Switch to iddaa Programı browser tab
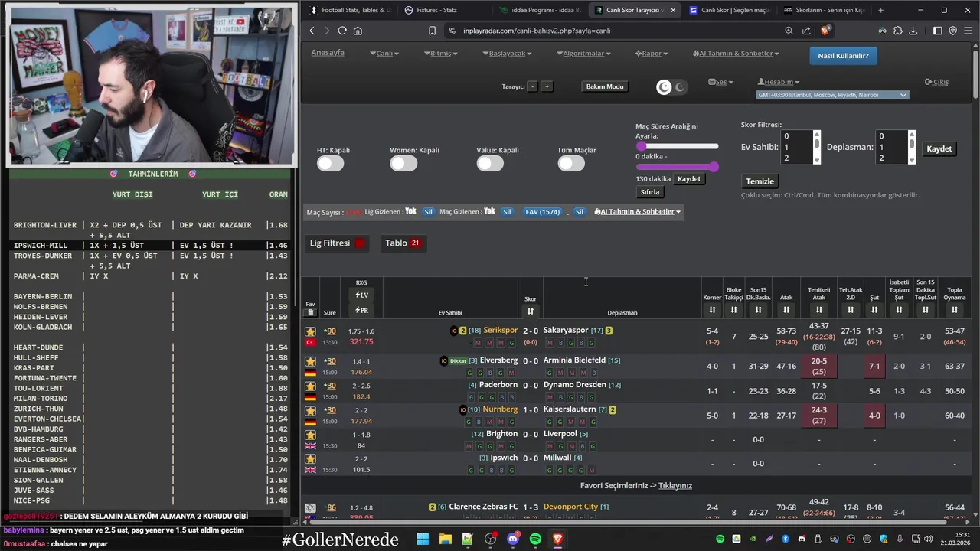The image size is (980, 551). tap(539, 10)
